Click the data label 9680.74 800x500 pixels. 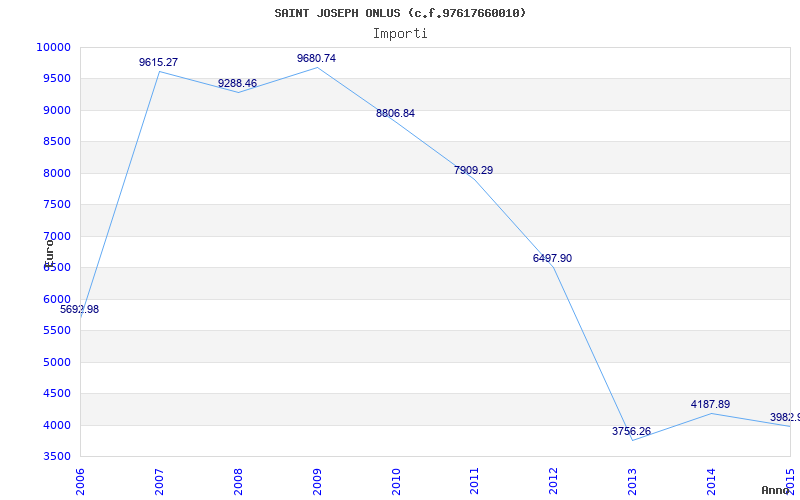316,58
